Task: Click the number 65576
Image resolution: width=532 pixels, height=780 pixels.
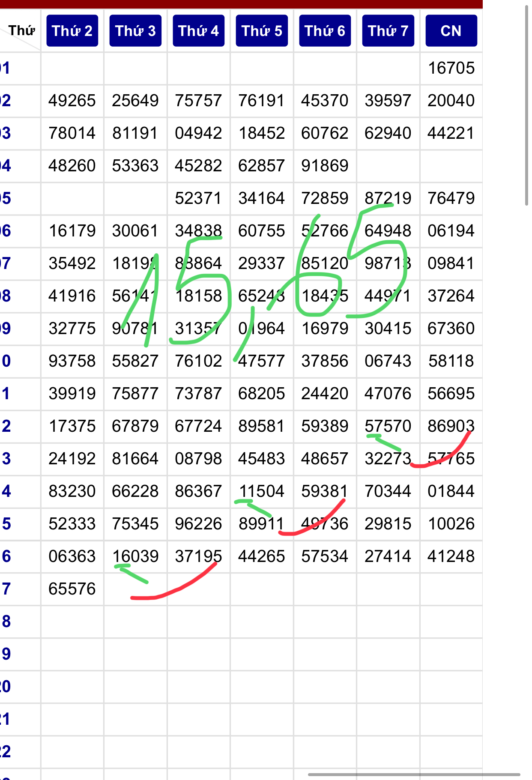Action: point(72,589)
